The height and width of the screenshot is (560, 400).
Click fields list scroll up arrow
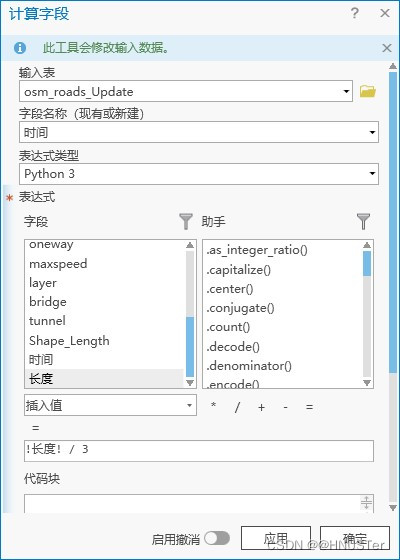[x=190, y=245]
